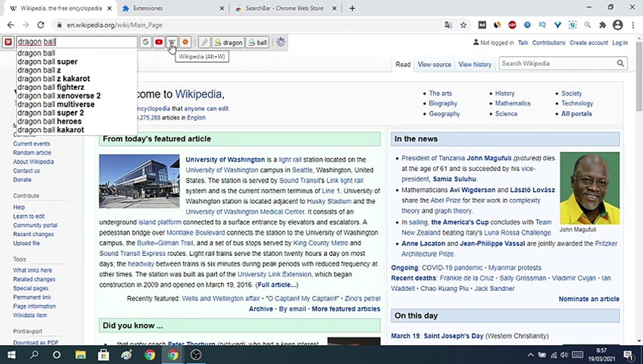
Task: Open File Explorer from taskbar
Action: [x=80, y=355]
